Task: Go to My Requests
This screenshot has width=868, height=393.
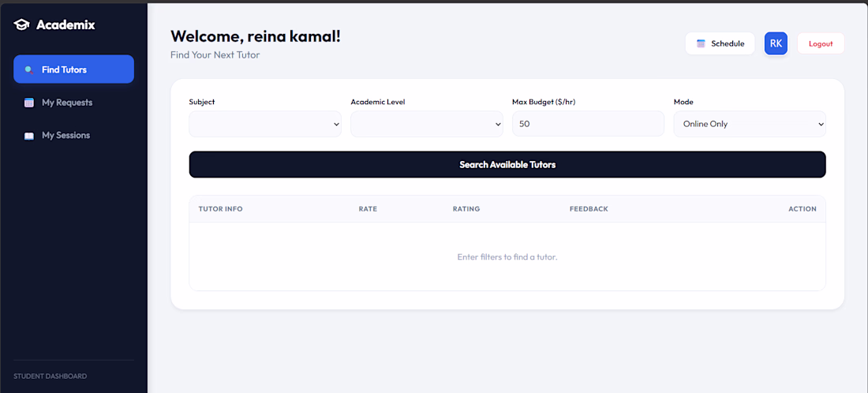Action: click(73, 103)
